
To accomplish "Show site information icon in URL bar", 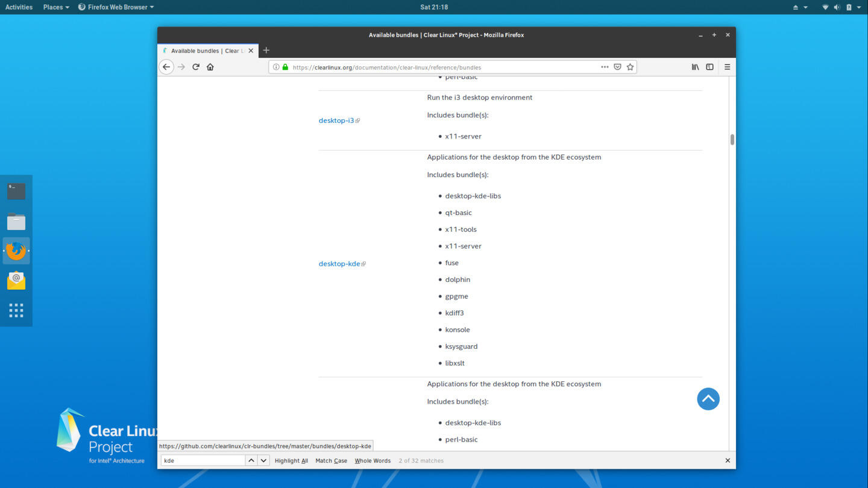I will click(x=276, y=67).
